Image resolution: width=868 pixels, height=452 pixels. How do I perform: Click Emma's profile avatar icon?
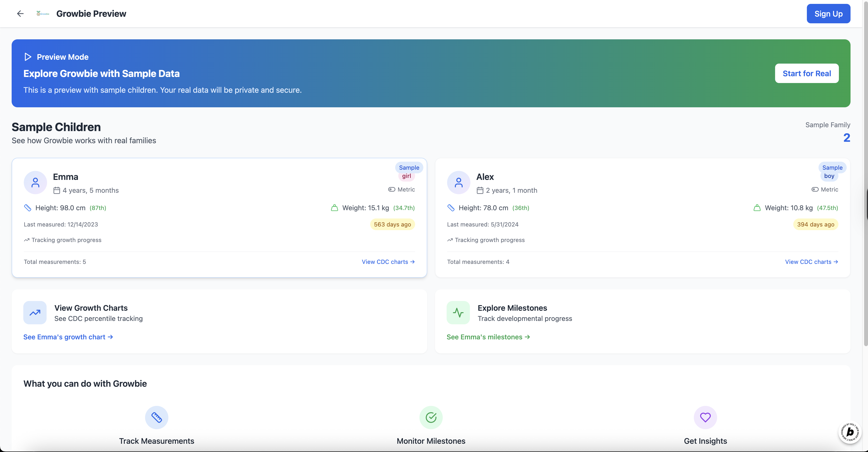(x=35, y=183)
